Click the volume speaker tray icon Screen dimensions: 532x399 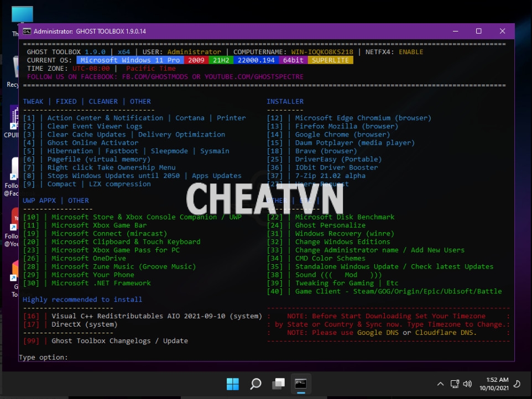[x=467, y=384]
